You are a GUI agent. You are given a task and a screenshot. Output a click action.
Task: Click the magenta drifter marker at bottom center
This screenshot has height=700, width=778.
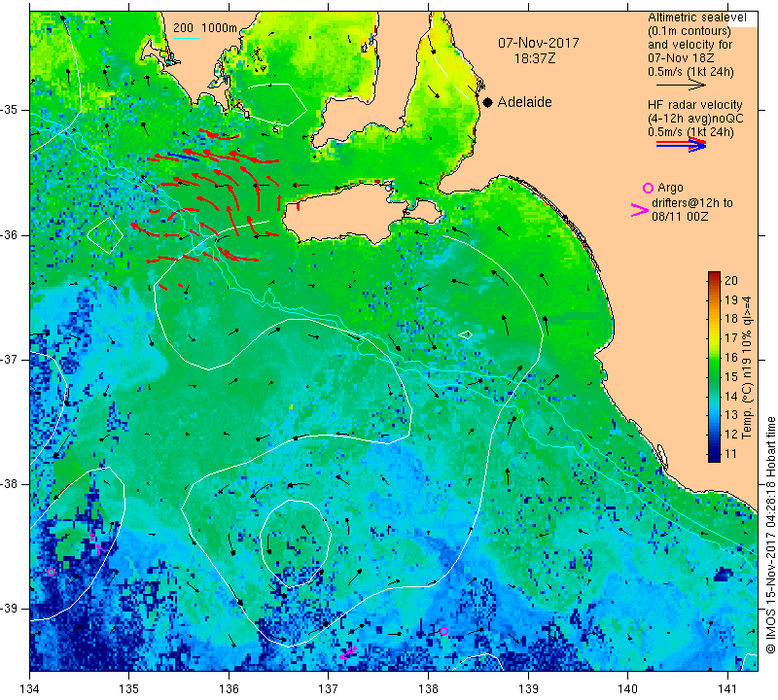tap(349, 653)
